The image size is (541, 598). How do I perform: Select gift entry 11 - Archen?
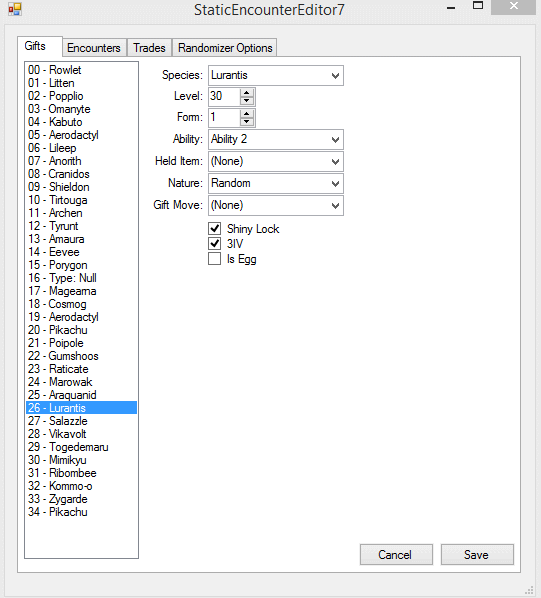tap(81, 213)
